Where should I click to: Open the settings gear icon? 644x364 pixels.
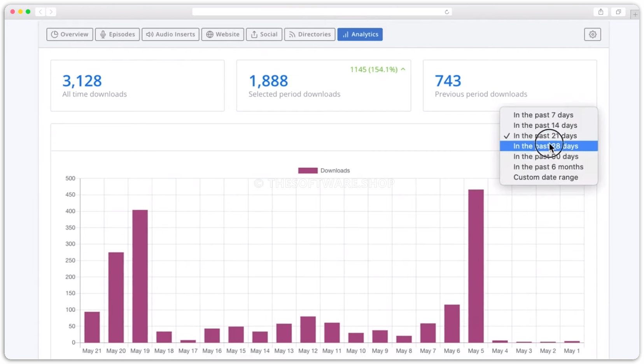pyautogui.click(x=593, y=34)
